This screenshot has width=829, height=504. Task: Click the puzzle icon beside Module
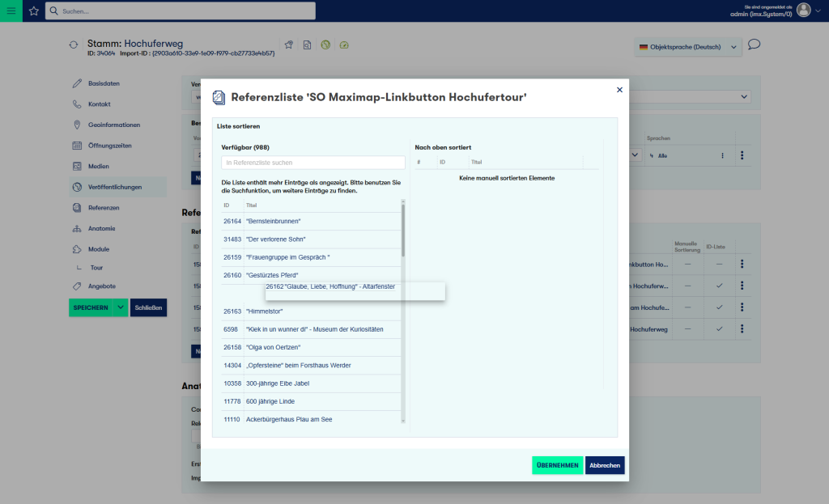(x=77, y=249)
